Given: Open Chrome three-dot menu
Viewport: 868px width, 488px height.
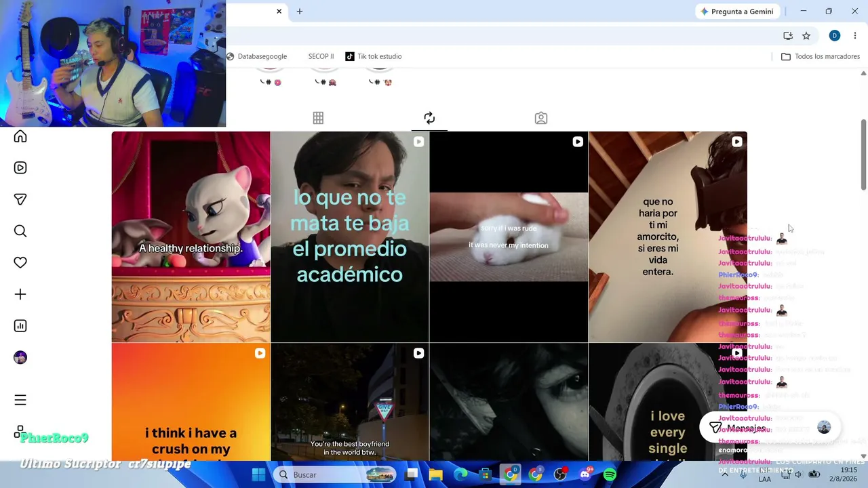Looking at the screenshot, I should click(x=855, y=36).
